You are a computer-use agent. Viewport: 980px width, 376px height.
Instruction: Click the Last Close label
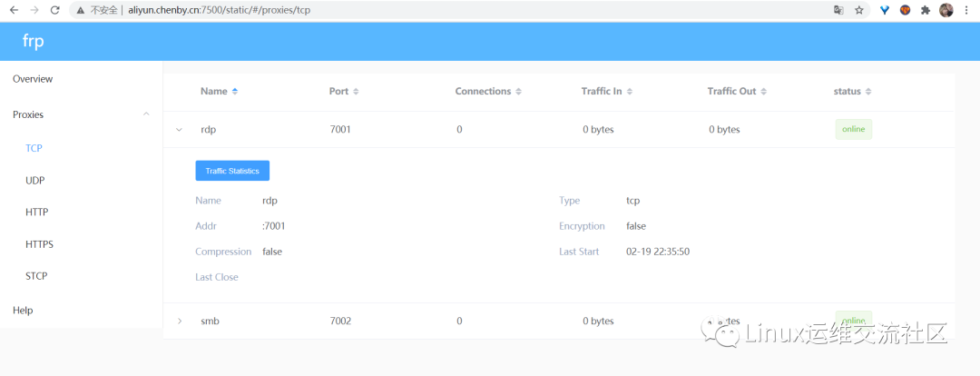tap(217, 277)
